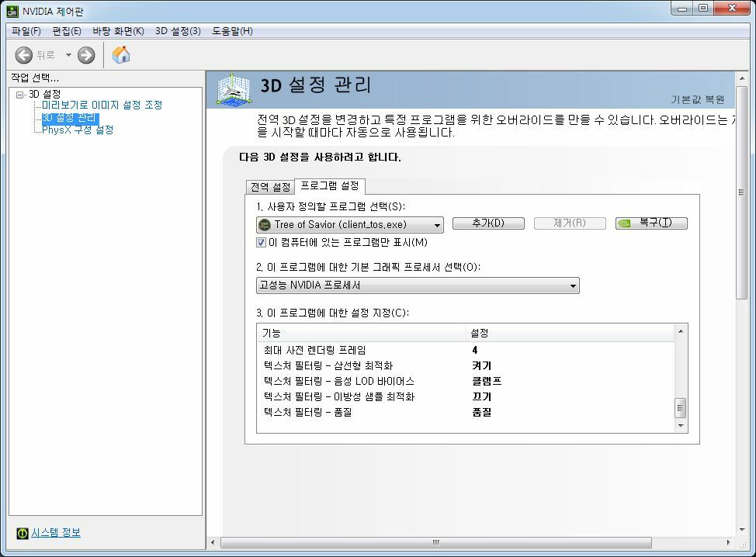Toggle 이 컴퓨터에 있는 프로그램만 표시 checkbox
Viewport: 756px width, 557px height.
point(261,242)
